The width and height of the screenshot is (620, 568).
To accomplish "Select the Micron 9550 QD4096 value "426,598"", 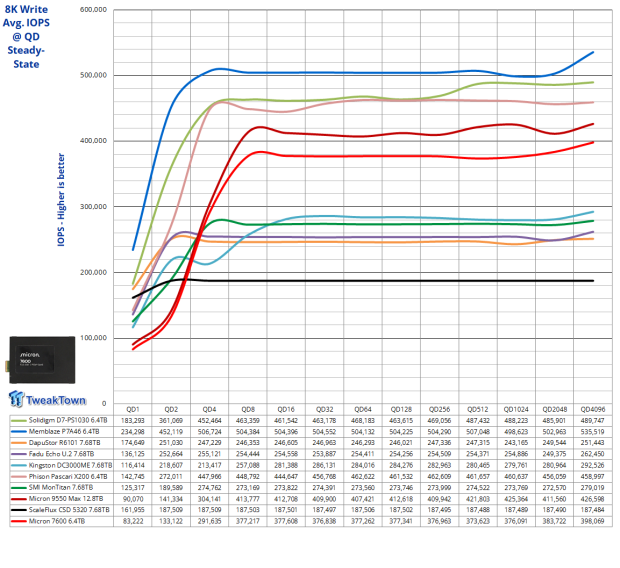I will (x=593, y=499).
